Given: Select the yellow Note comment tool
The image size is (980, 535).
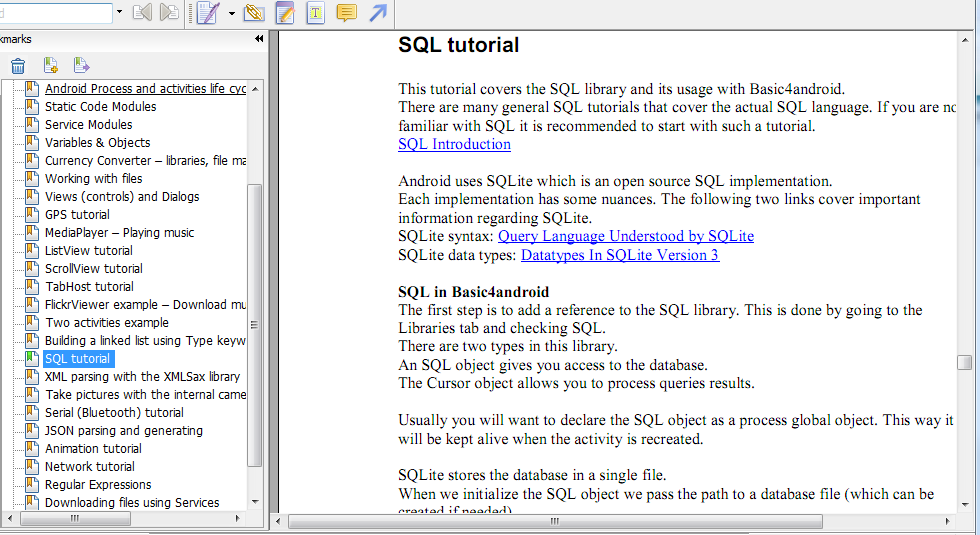Looking at the screenshot, I should [x=346, y=12].
